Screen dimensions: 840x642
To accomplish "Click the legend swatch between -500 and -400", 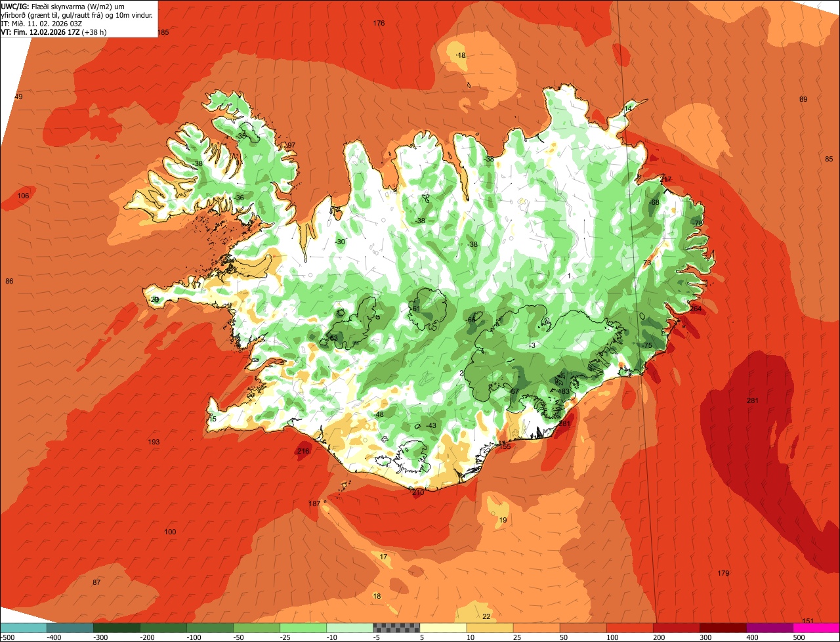I will (x=23, y=628).
